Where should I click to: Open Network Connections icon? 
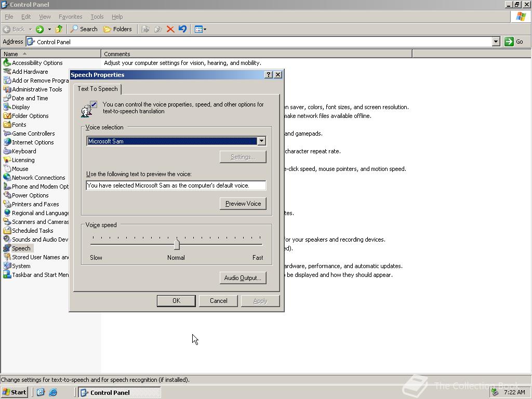(7, 178)
